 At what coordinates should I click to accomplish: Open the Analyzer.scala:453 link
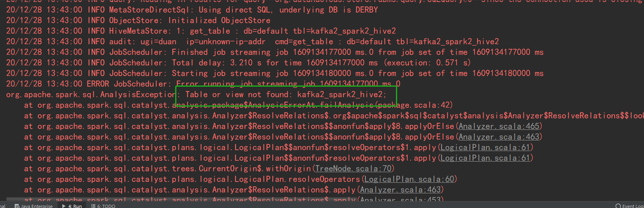coord(400,199)
